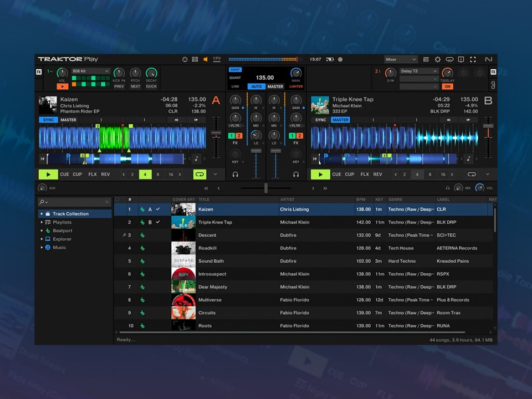This screenshot has height=399, width=532.
Task: Click the Native Instruments logo
Action: click(x=488, y=59)
